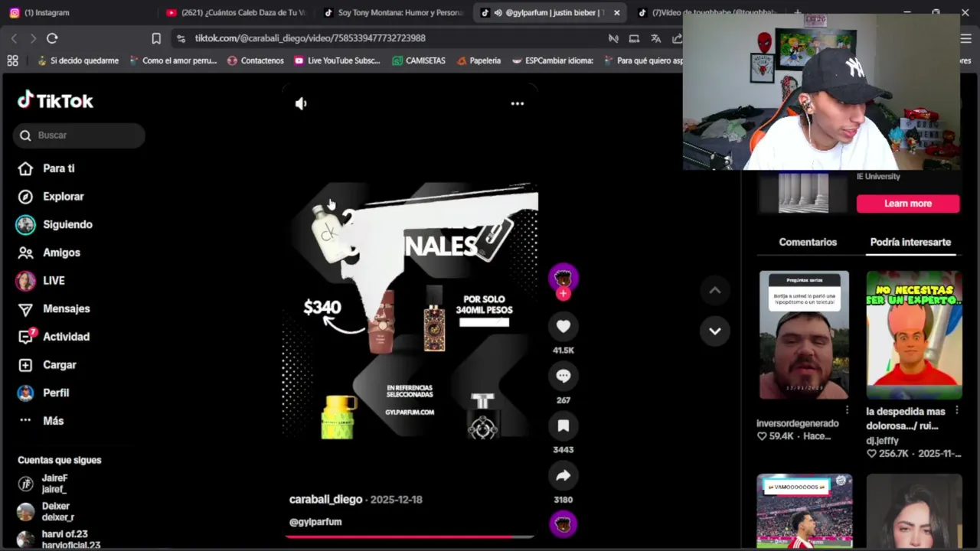Open followed account Deixer

[x=47, y=511]
